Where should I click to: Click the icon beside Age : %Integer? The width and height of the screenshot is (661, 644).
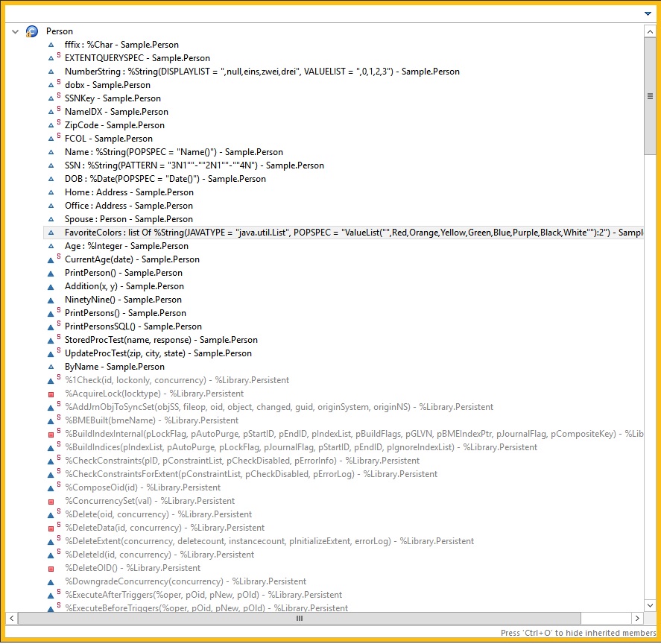click(51, 246)
